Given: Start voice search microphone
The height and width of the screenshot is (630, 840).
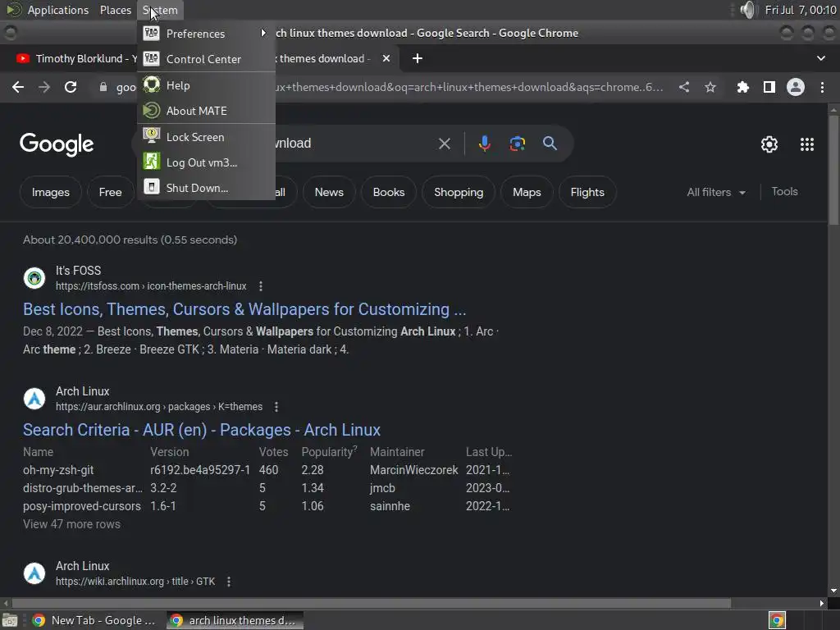Looking at the screenshot, I should tap(484, 144).
